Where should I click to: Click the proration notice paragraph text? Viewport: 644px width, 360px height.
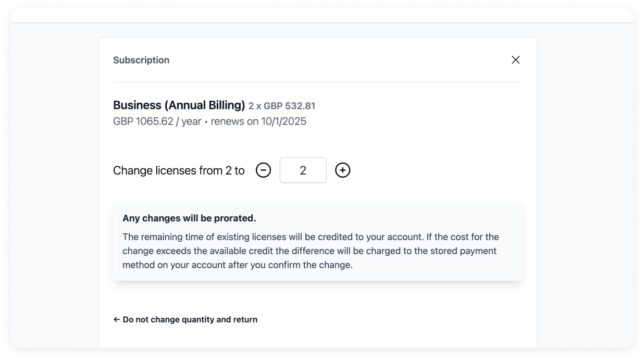coord(311,251)
